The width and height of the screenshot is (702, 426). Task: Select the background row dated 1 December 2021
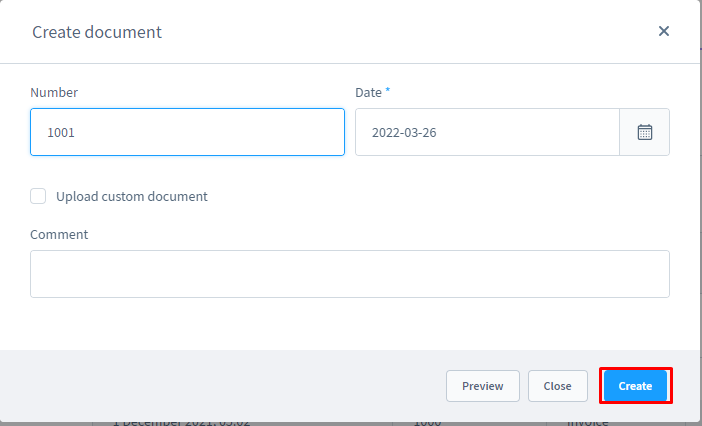point(182,421)
